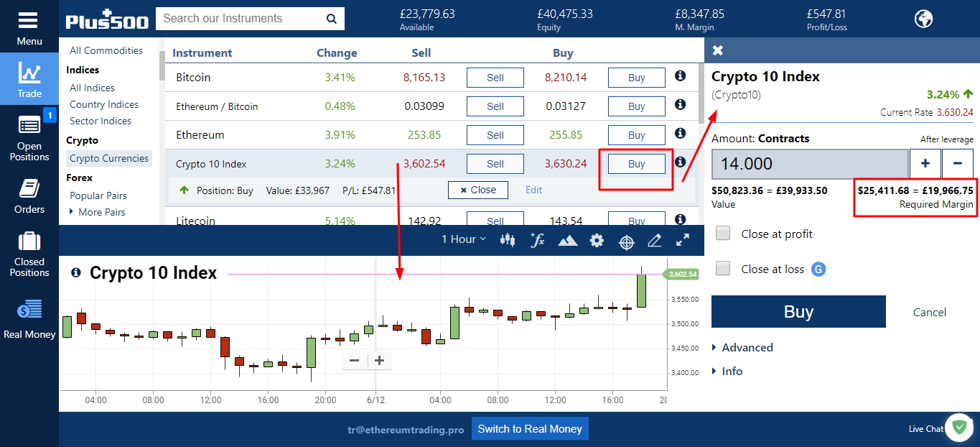Viewport: 980px width, 447px height.
Task: Click Sell button for Crypto 10 Index
Action: tap(495, 164)
